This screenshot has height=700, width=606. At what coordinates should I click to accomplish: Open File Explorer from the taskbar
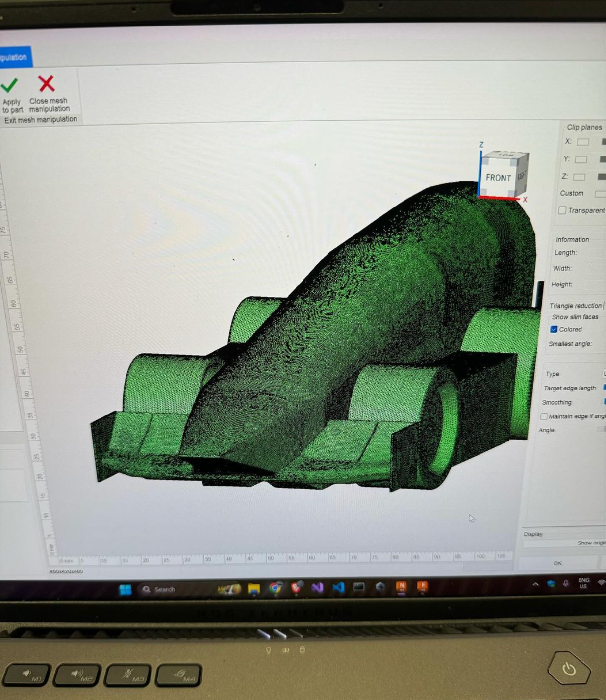(254, 589)
